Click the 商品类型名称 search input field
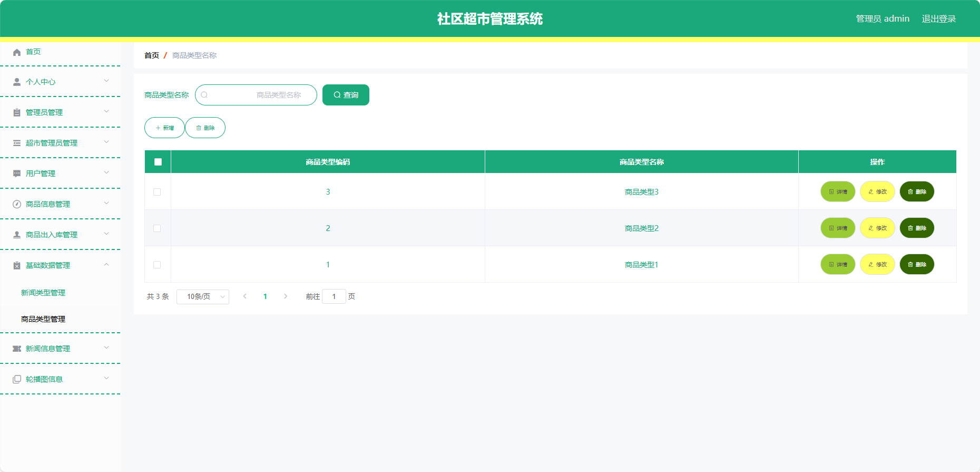Screen dimensions: 980x472 click(x=256, y=95)
